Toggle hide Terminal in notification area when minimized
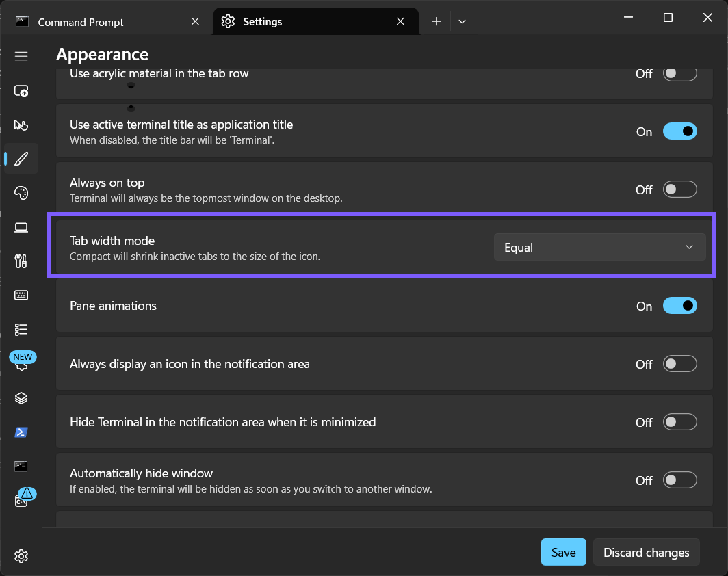 pyautogui.click(x=679, y=422)
